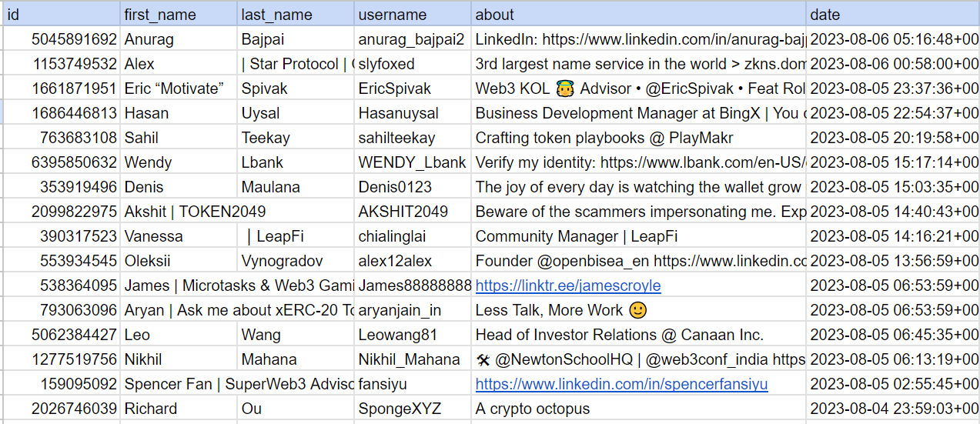Select the id cell 2099822975
The height and width of the screenshot is (424, 980).
(x=62, y=212)
